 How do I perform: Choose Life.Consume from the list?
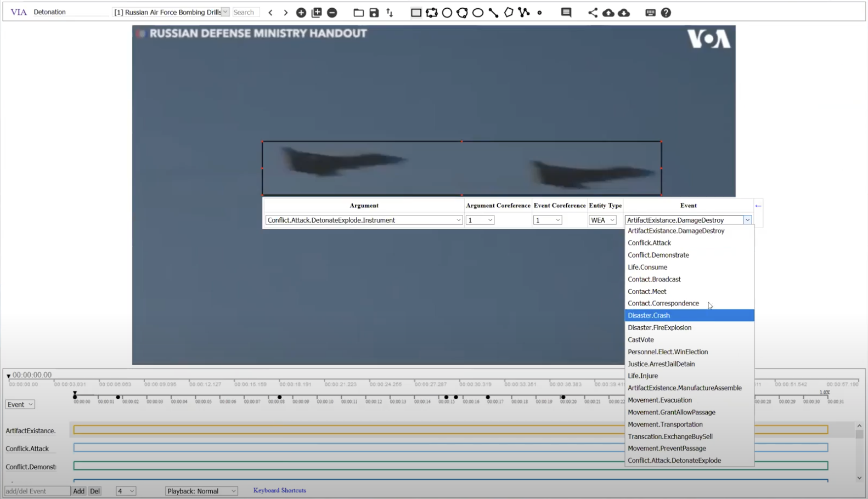pos(689,267)
